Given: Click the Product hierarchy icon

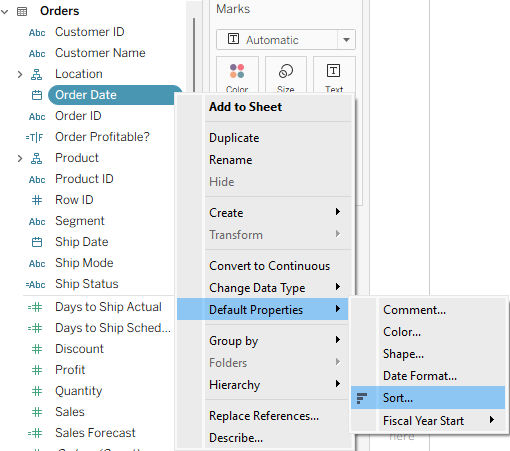Looking at the screenshot, I should tap(37, 158).
